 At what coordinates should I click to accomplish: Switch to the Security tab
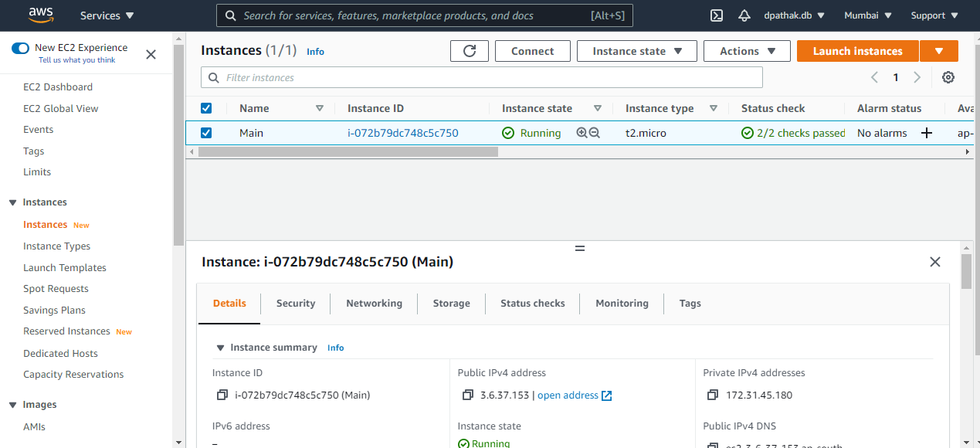click(x=296, y=304)
